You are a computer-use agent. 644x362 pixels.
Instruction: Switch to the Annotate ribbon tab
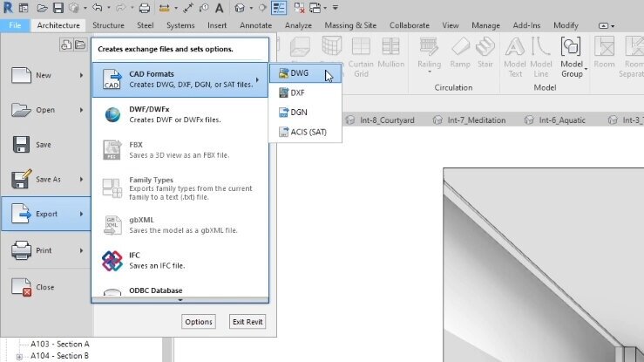point(256,25)
